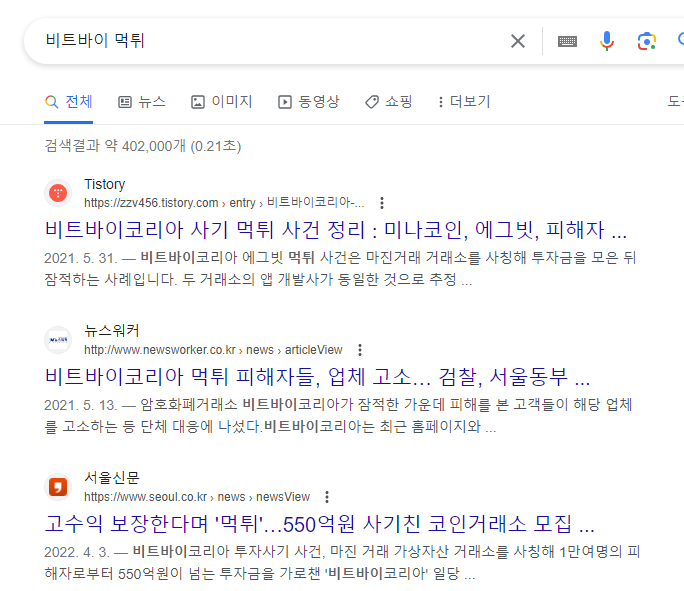The width and height of the screenshot is (684, 591).
Task: Open the three-dot menu for the 서울신문 result
Action: point(327,497)
